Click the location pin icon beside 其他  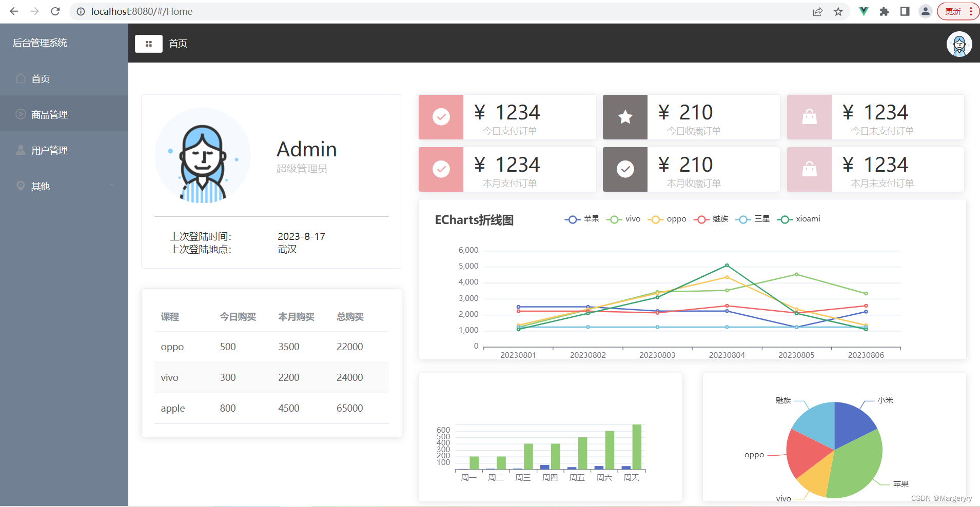(20, 186)
